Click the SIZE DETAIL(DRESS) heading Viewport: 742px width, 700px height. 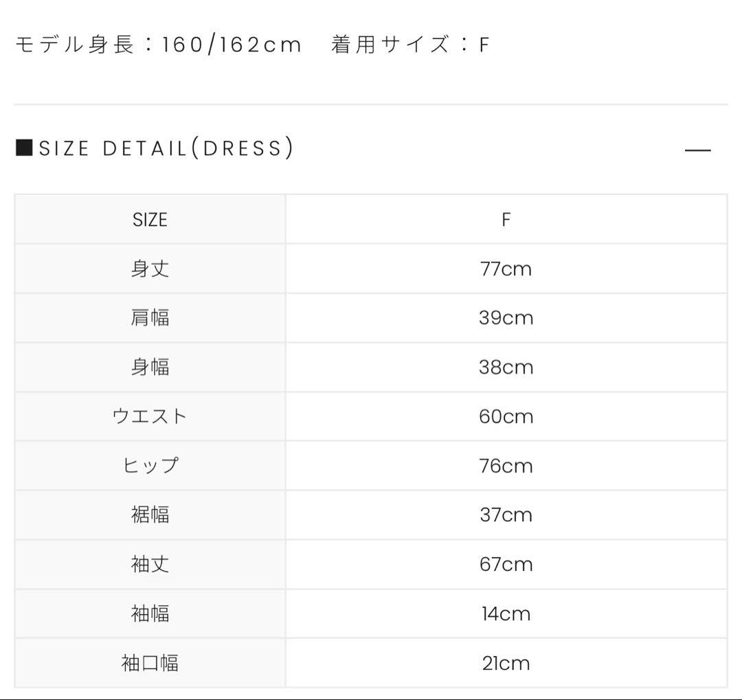point(166,148)
